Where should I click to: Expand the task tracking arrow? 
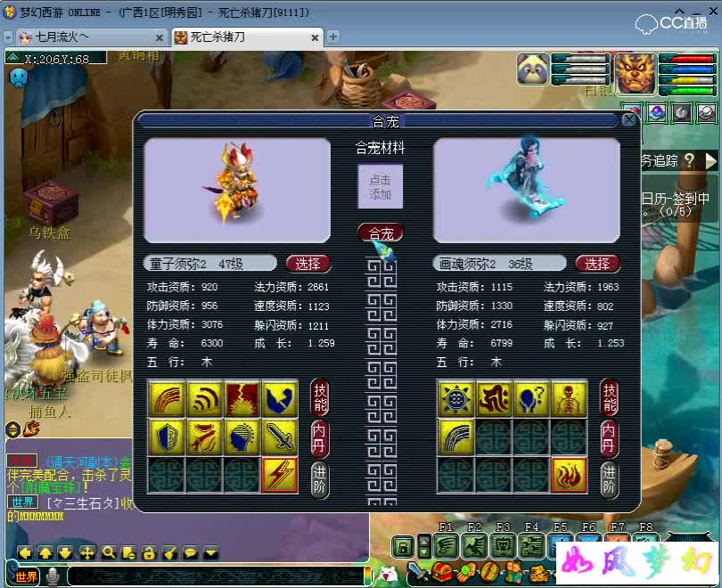tap(711, 161)
